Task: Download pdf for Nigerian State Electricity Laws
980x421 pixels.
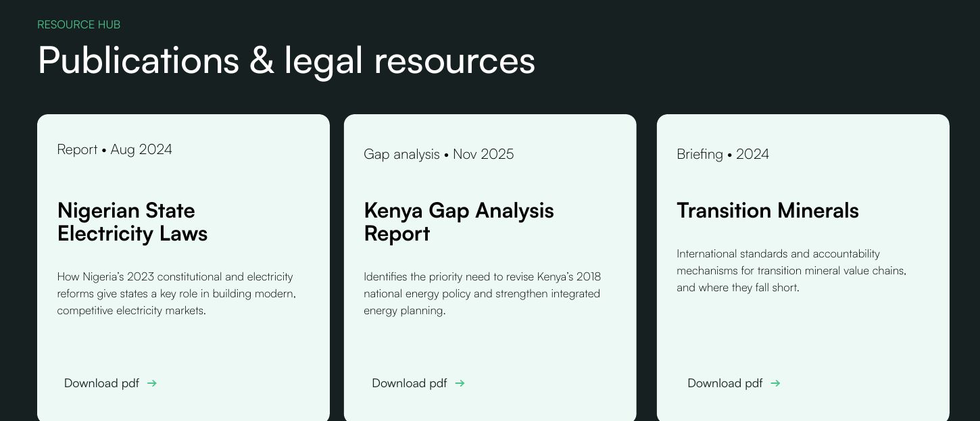Action: click(110, 383)
